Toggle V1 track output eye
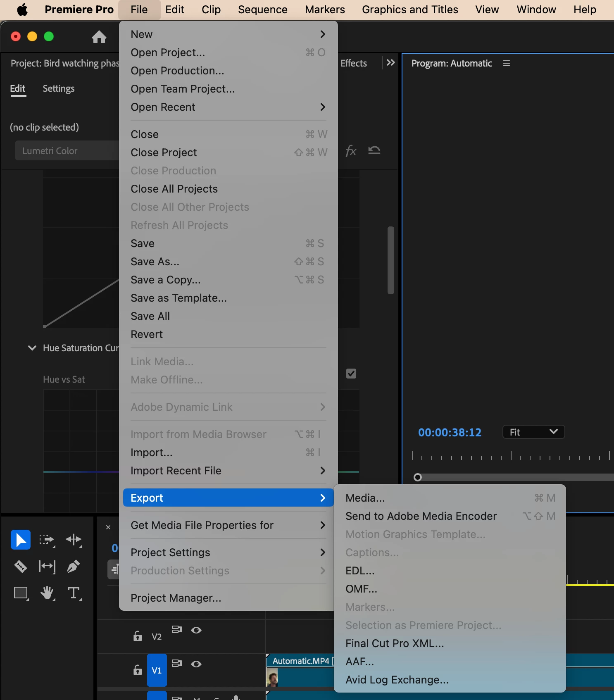 pyautogui.click(x=196, y=664)
